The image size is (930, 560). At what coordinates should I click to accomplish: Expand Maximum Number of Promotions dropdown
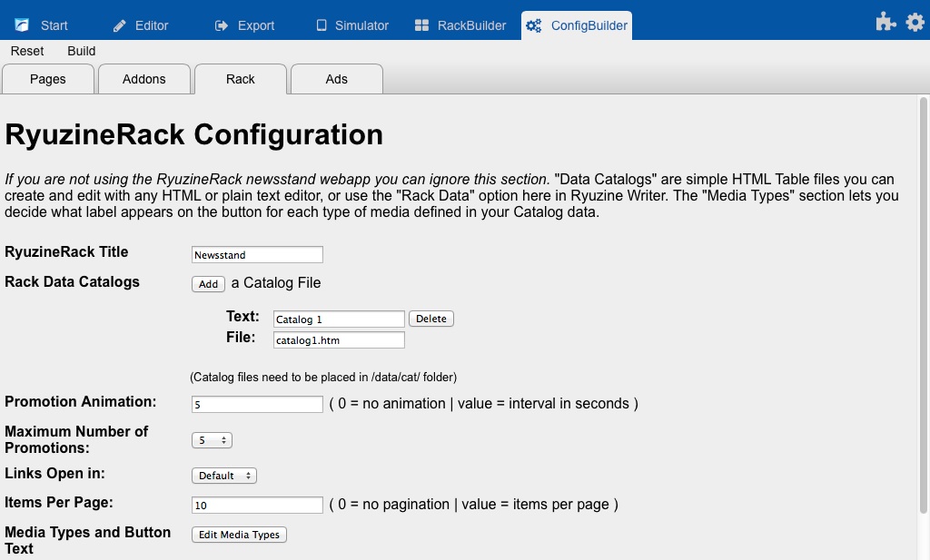click(x=212, y=440)
